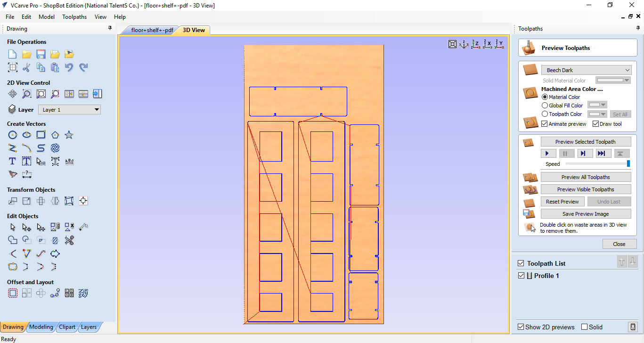Open the Model menu
This screenshot has width=644, height=343.
(47, 17)
